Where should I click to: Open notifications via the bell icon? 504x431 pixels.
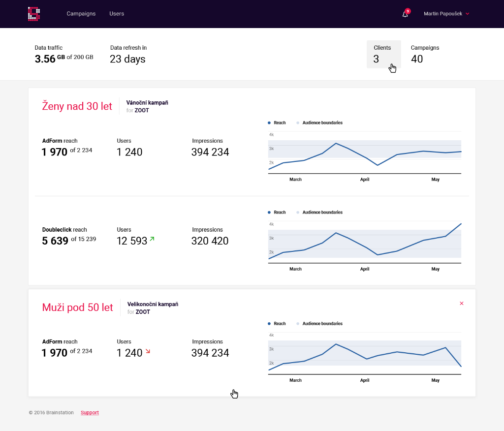point(404,15)
